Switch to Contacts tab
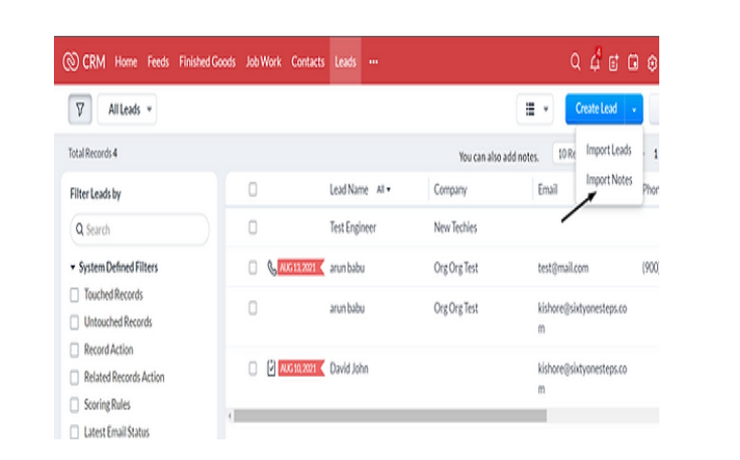This screenshot has height=460, width=740. (308, 62)
